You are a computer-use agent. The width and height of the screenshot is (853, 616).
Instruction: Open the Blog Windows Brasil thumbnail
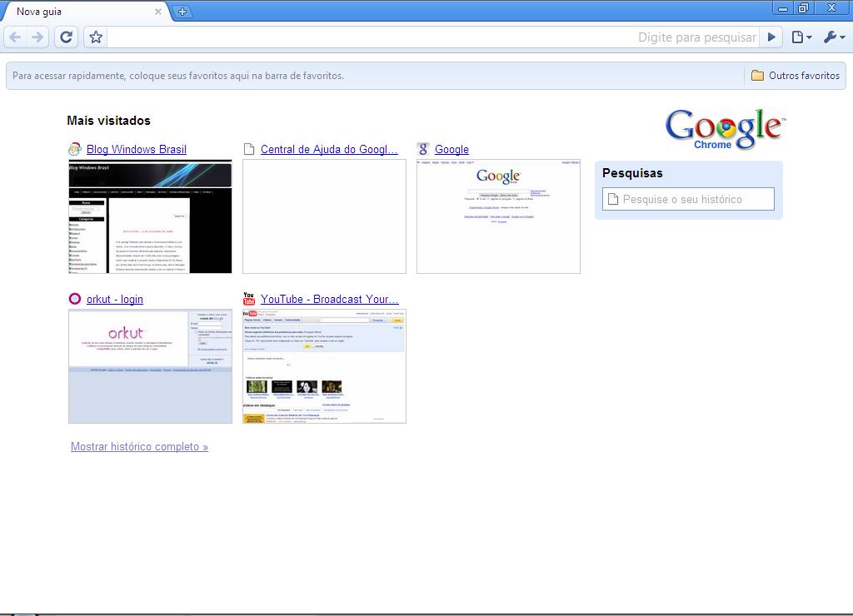[150, 216]
